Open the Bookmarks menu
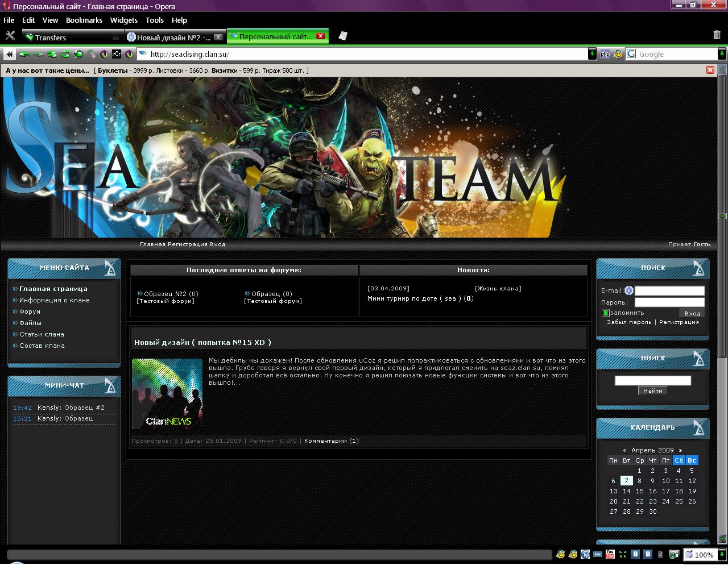Screen dimensions: 728x582 pos(84,20)
